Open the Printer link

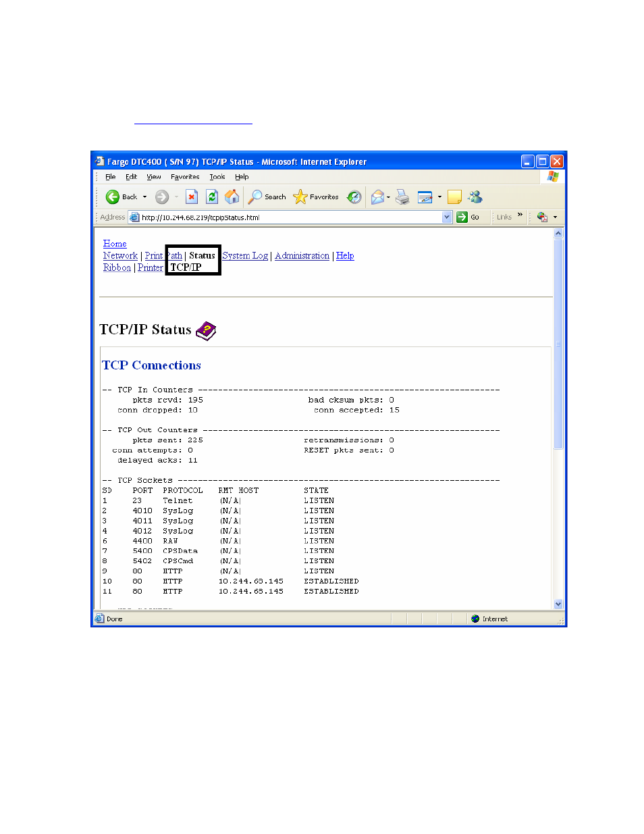tap(150, 268)
